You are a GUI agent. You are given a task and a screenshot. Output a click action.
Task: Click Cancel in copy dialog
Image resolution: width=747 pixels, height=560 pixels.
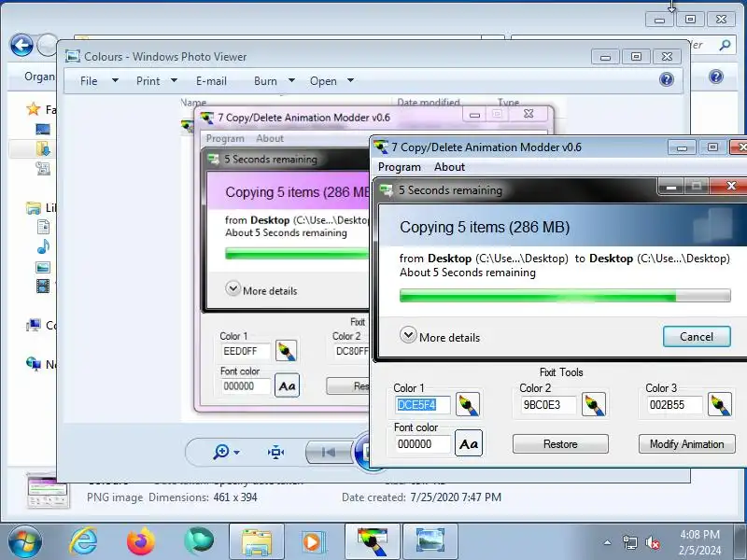pyautogui.click(x=697, y=337)
